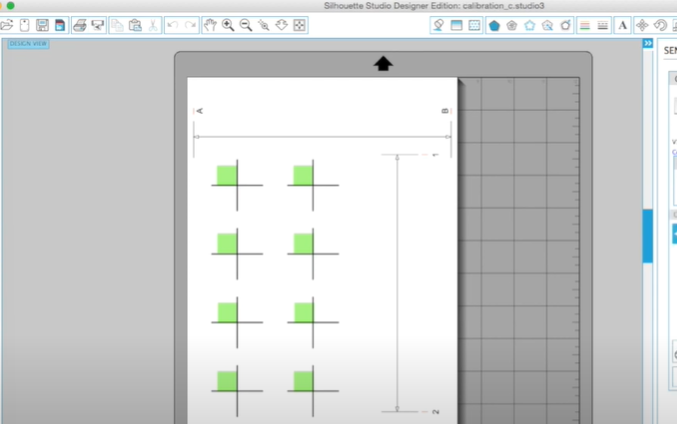Screen dimensions: 677x424
Task: Undo the last action
Action: [173, 25]
